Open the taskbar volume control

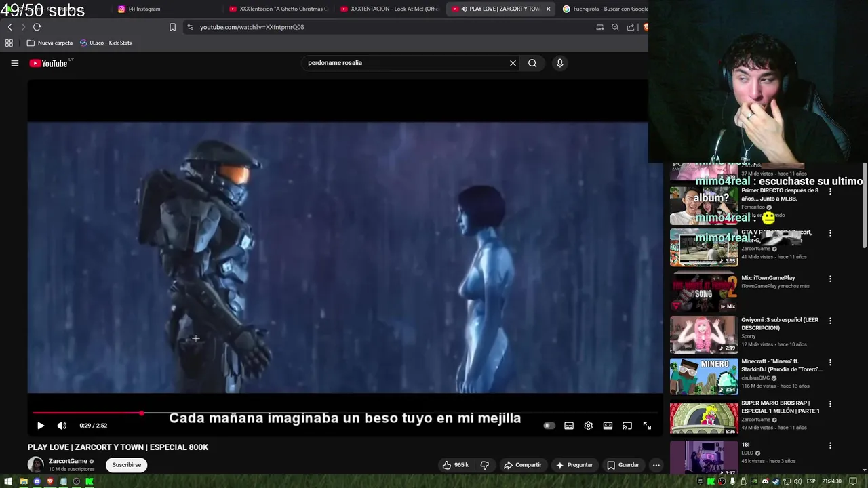797,481
